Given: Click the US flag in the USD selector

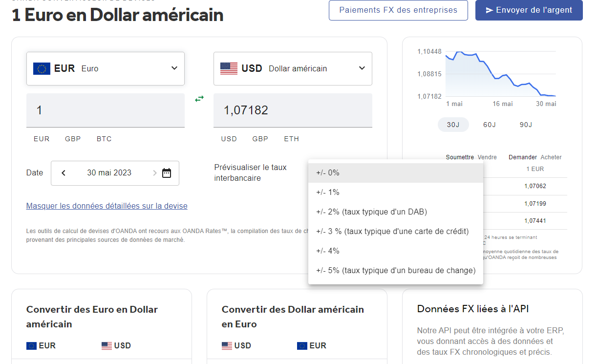Looking at the screenshot, I should pyautogui.click(x=228, y=68).
